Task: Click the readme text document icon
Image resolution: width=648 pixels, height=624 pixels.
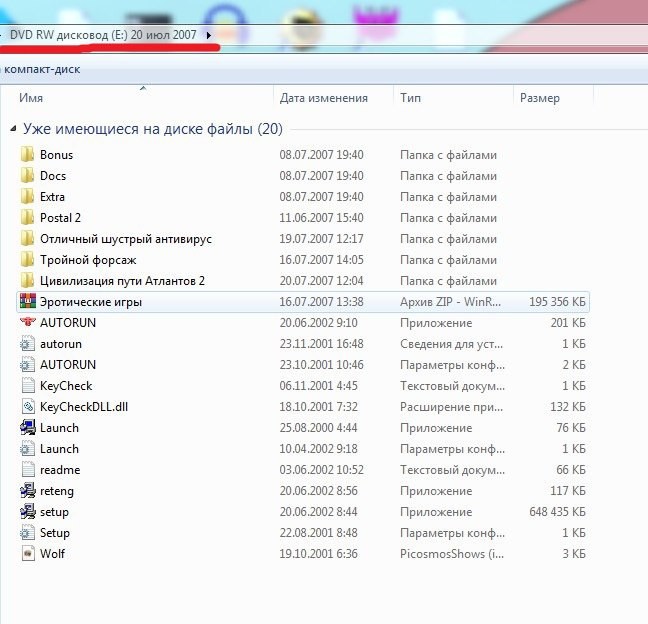Action: 28,470
